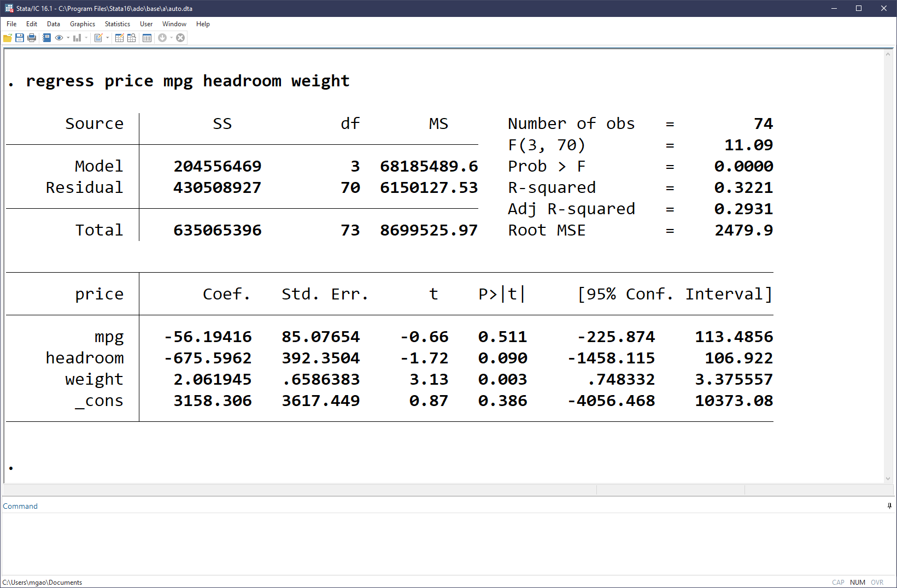Expand the Do-file Editor dropdown arrow
Screen dimensions: 897x588
107,38
